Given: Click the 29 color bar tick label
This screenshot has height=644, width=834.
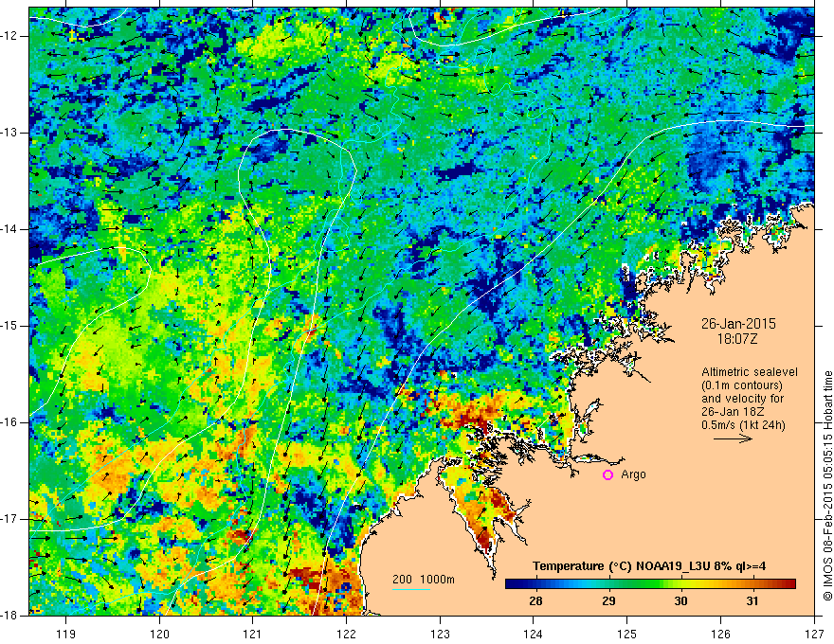Looking at the screenshot, I should pos(608,601).
